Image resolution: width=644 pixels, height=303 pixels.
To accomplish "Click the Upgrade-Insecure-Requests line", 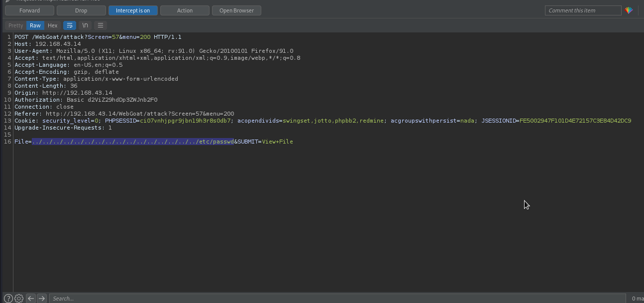I will coord(63,128).
